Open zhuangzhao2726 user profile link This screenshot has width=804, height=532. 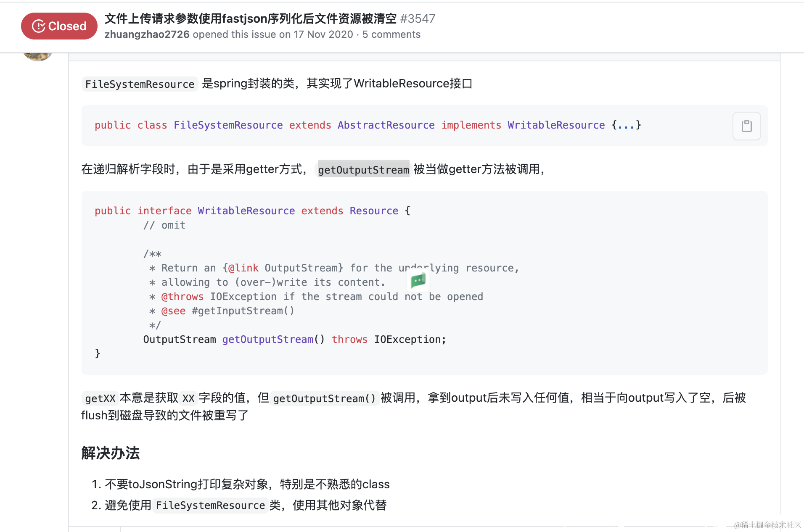(147, 34)
